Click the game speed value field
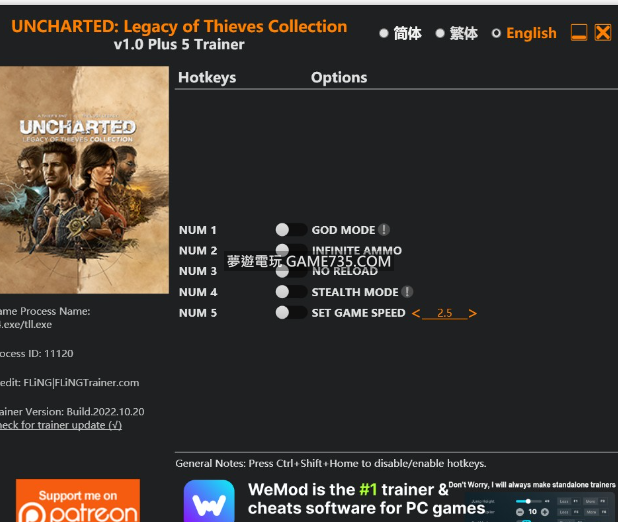Image resolution: width=618 pixels, height=522 pixels. tap(445, 313)
